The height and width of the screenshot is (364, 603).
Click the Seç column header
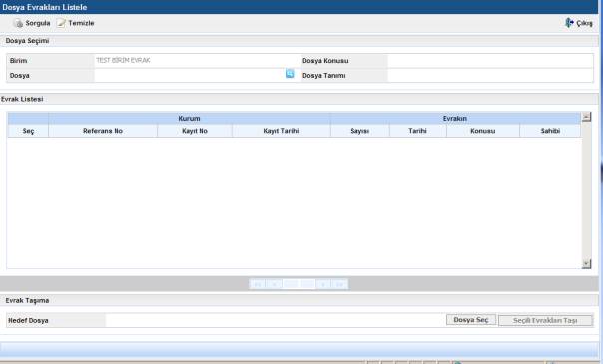tap(28, 131)
